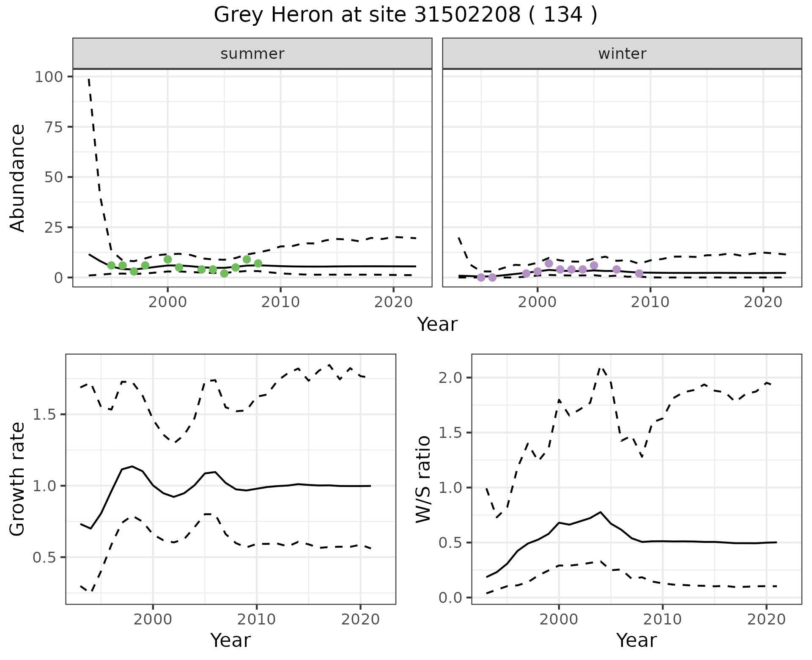Click the 2010 tick label under summer panel
Image resolution: width=812 pixels, height=660 pixels.
[280, 302]
